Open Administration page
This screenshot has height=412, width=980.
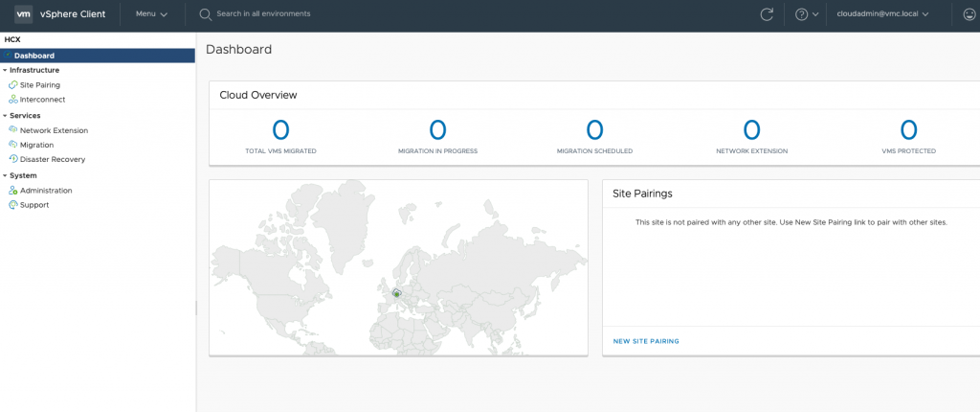[x=46, y=191]
